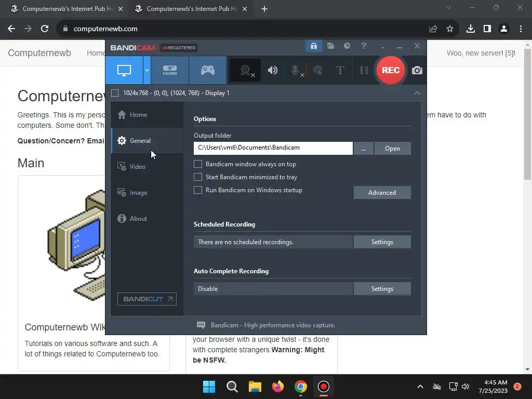This screenshot has height=399, width=532.
Task: Click Computernewb site title in page header
Action: click(x=39, y=53)
